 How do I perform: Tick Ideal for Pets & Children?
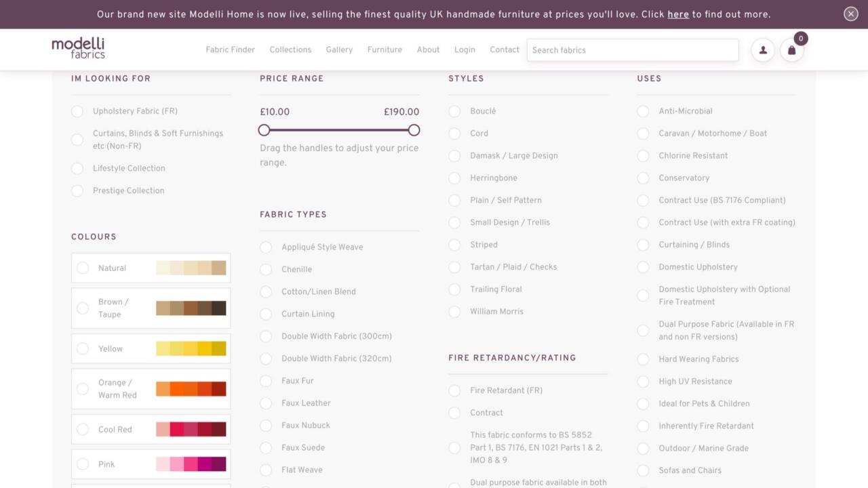pyautogui.click(x=643, y=404)
